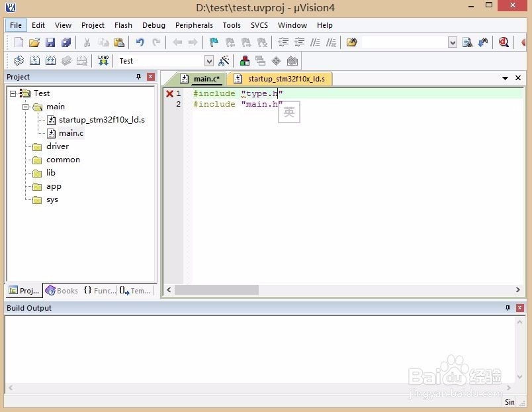Viewport: 532px width, 412px height.
Task: Create a new file from toolbar
Action: pos(19,42)
